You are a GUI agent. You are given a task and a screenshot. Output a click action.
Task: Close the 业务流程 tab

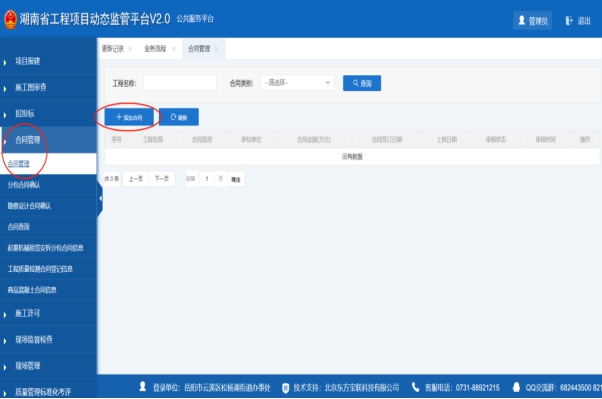pyautogui.click(x=174, y=49)
